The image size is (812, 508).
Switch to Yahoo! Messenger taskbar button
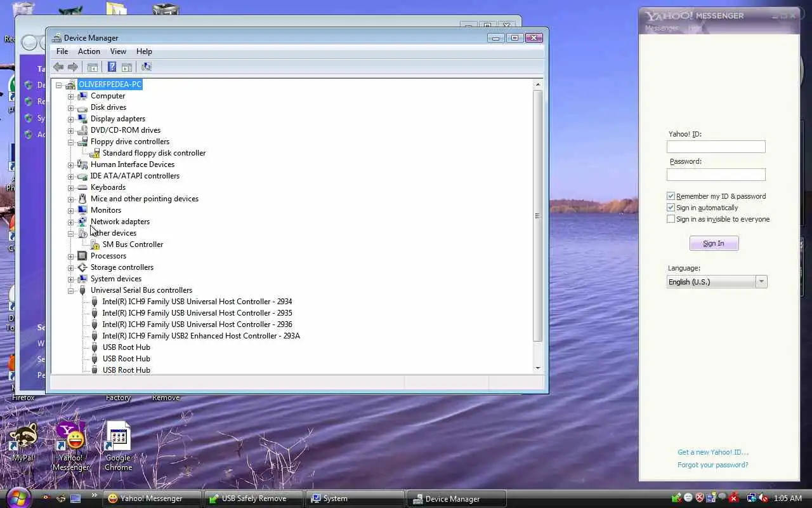[153, 498]
